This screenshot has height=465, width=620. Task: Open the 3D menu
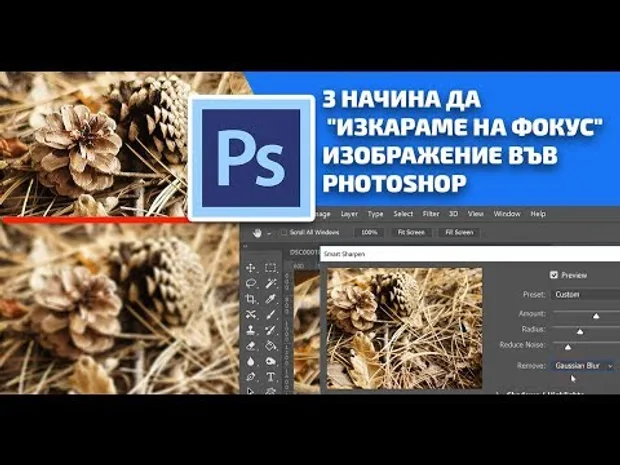(453, 214)
